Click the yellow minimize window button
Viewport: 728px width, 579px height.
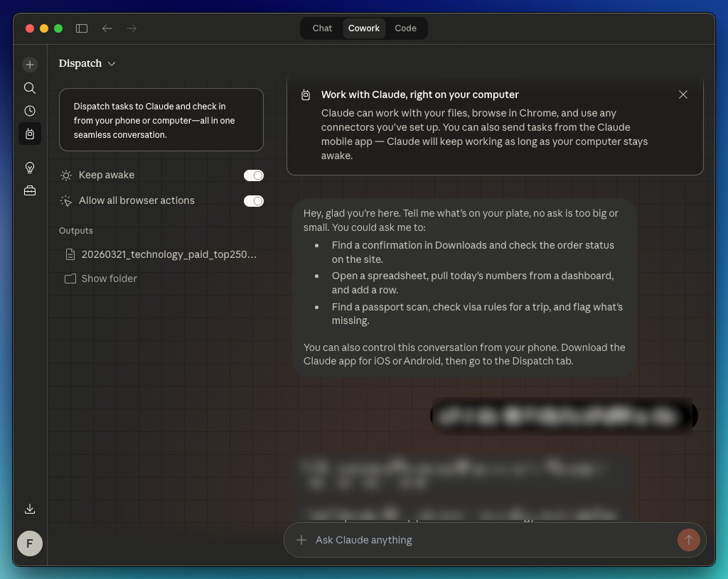coord(44,28)
